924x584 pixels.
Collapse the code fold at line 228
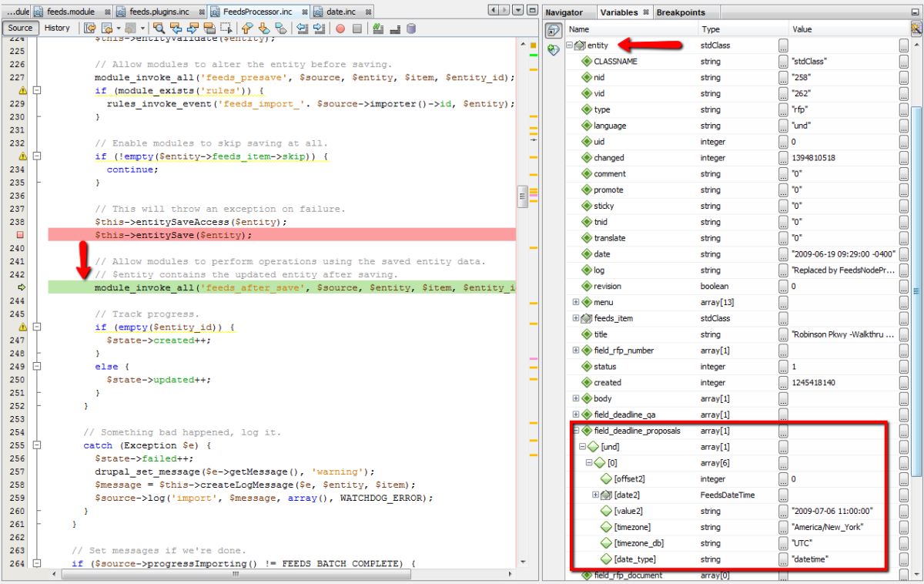(36, 90)
